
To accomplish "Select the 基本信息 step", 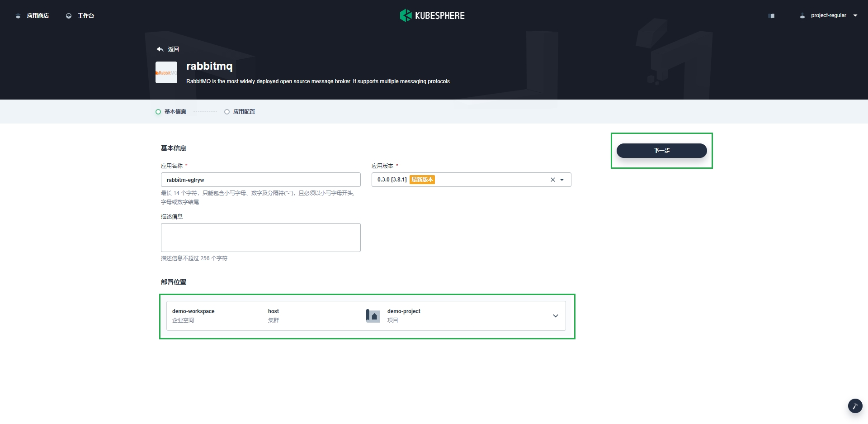I will tap(171, 112).
